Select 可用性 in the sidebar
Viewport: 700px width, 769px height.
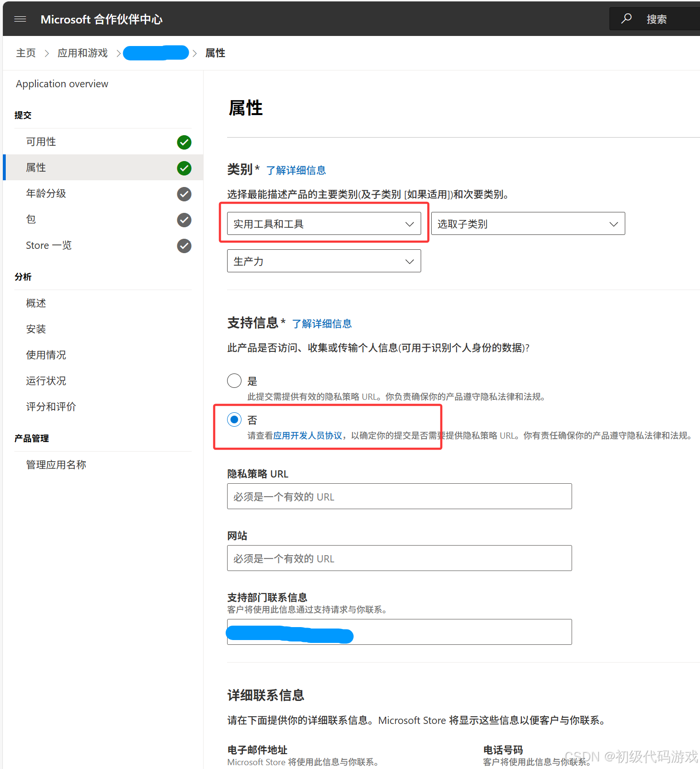(x=103, y=142)
